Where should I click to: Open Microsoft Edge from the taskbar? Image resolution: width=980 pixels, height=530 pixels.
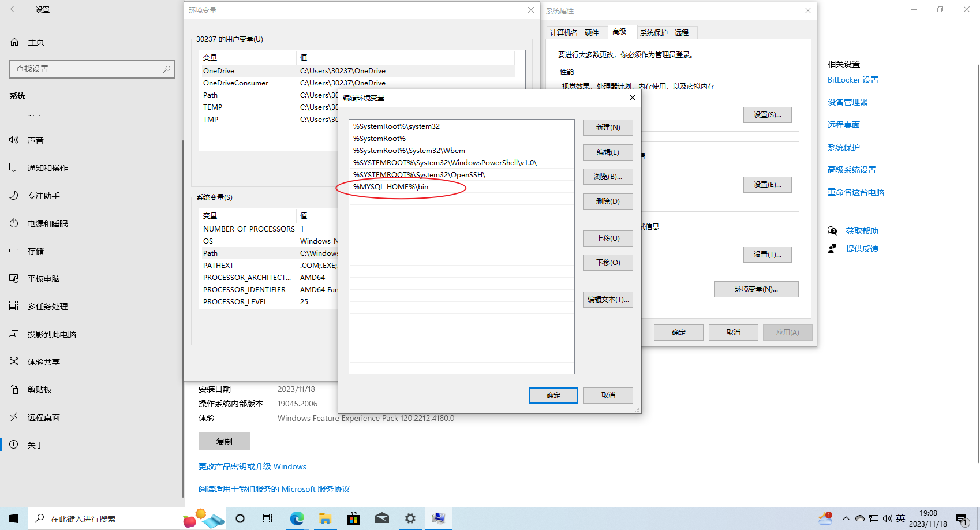(x=297, y=518)
